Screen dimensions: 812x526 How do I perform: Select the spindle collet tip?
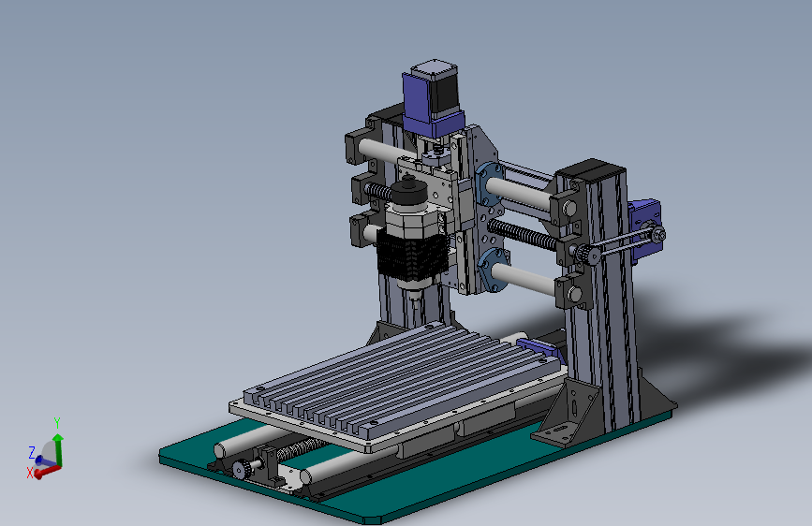[x=414, y=300]
